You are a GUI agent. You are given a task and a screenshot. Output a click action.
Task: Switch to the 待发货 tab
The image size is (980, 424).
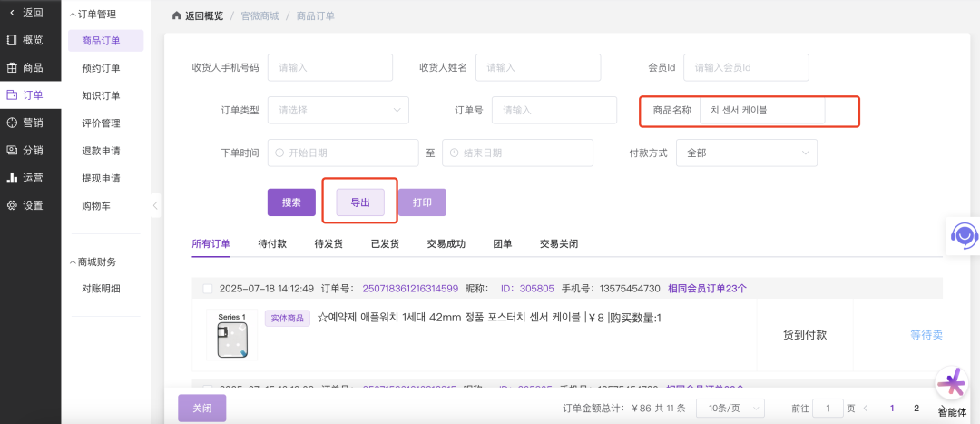pyautogui.click(x=328, y=243)
